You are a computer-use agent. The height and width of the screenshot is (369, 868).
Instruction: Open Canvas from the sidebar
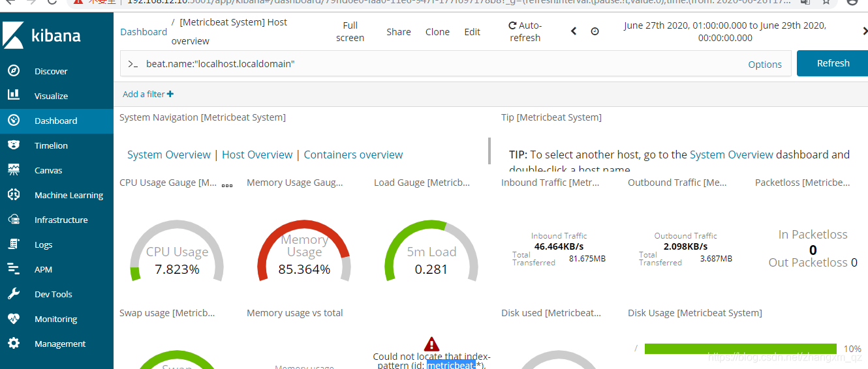(48, 170)
